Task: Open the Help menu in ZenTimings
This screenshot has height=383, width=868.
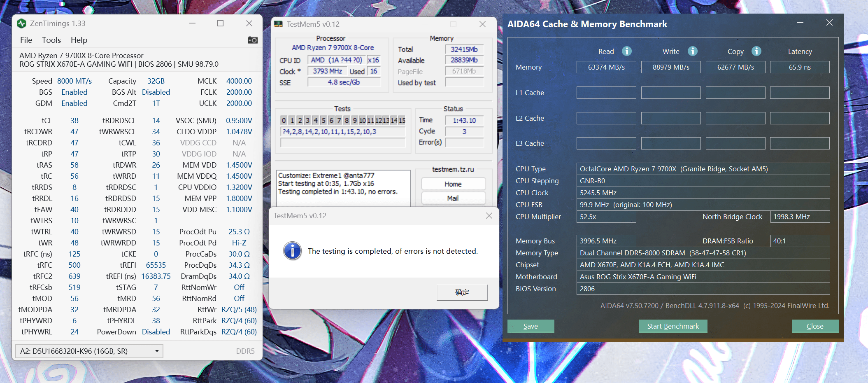Action: pyautogui.click(x=79, y=40)
